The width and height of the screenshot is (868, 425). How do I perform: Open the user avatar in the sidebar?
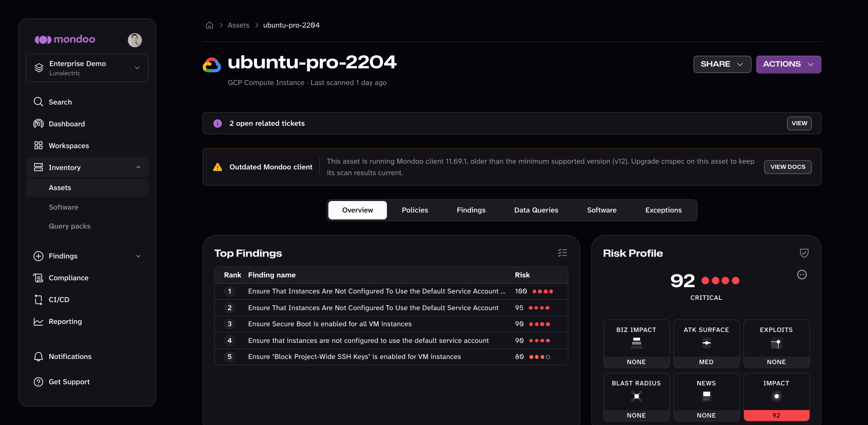[x=135, y=40]
